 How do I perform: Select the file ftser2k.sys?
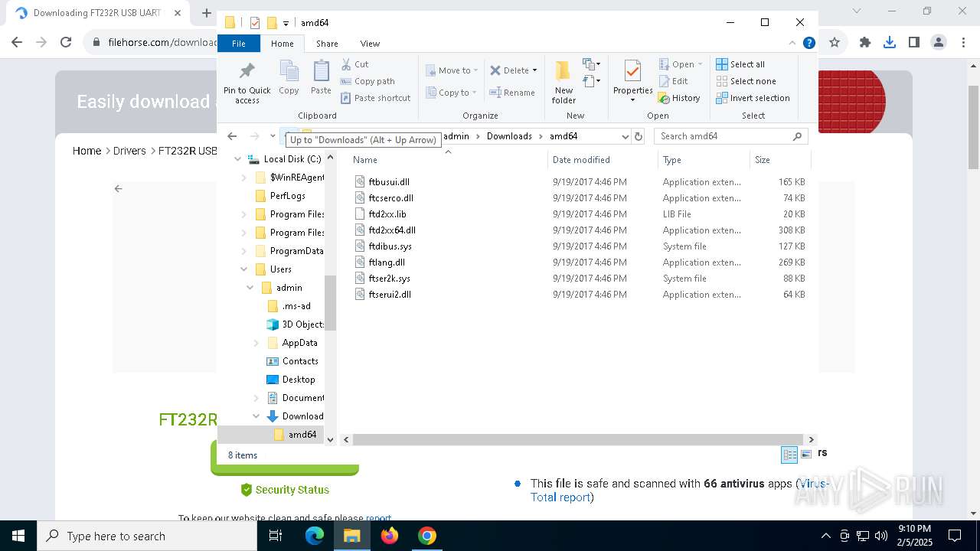[x=389, y=279]
